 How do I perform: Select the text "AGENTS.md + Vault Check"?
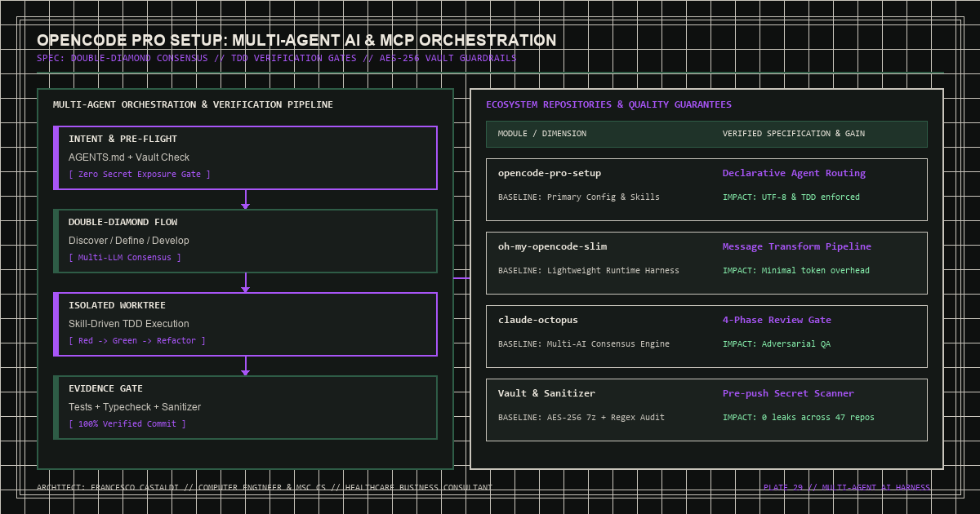(x=129, y=157)
